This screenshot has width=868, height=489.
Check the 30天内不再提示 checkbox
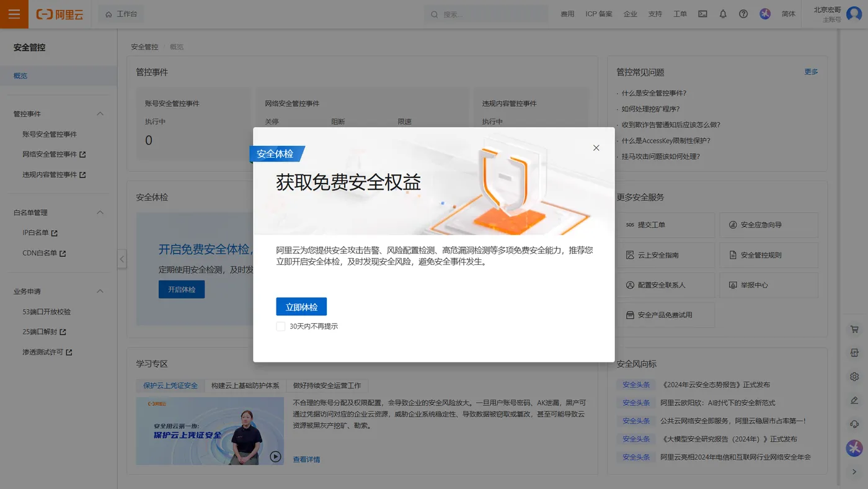coord(281,326)
